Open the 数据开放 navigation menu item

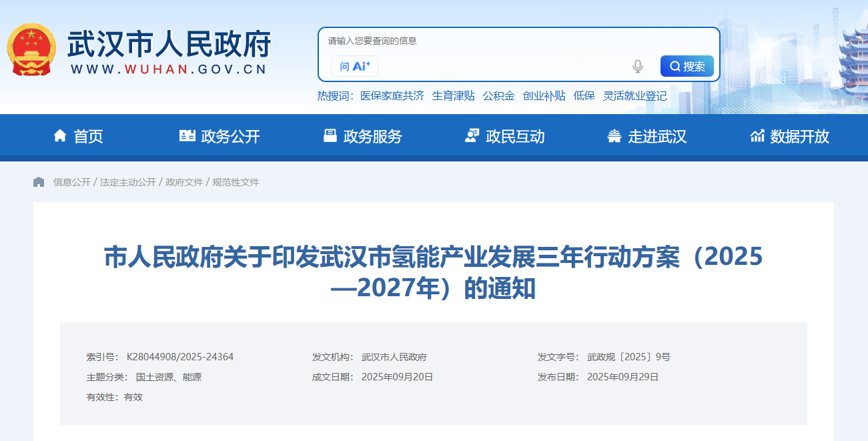799,137
